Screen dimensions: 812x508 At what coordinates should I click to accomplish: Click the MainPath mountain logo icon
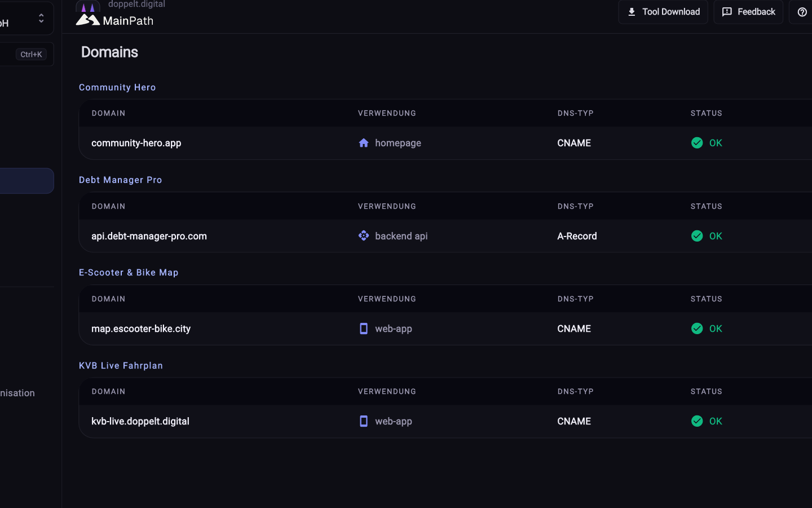(x=87, y=20)
